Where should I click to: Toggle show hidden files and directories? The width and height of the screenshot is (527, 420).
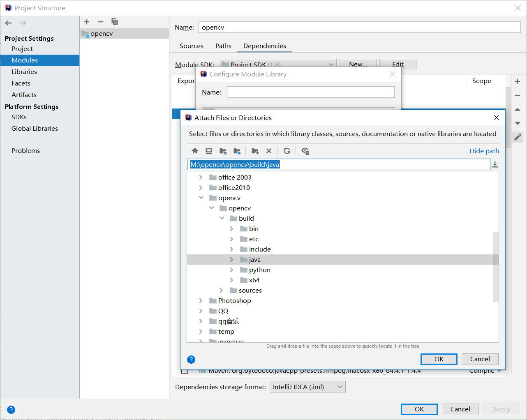coord(305,151)
